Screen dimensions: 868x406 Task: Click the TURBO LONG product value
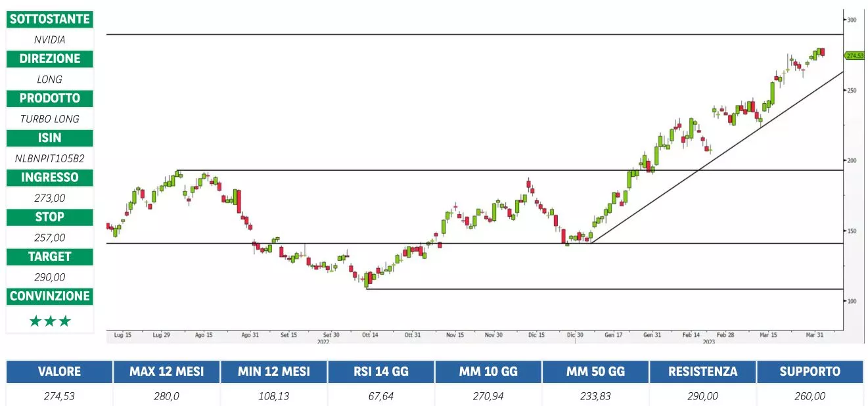click(x=50, y=119)
